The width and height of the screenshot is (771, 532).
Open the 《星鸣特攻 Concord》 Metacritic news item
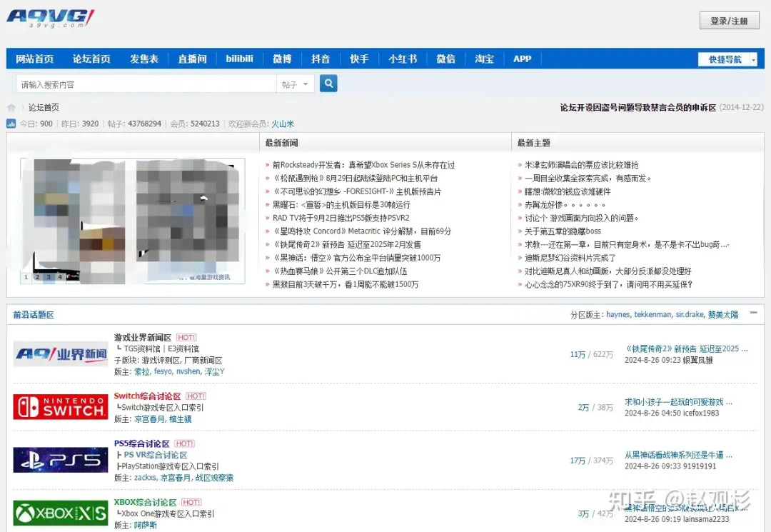tap(362, 231)
